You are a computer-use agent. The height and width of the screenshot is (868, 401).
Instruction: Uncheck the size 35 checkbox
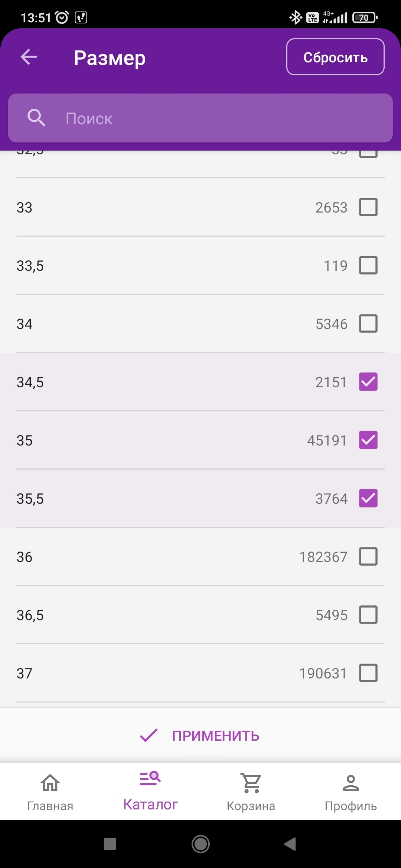(x=368, y=440)
